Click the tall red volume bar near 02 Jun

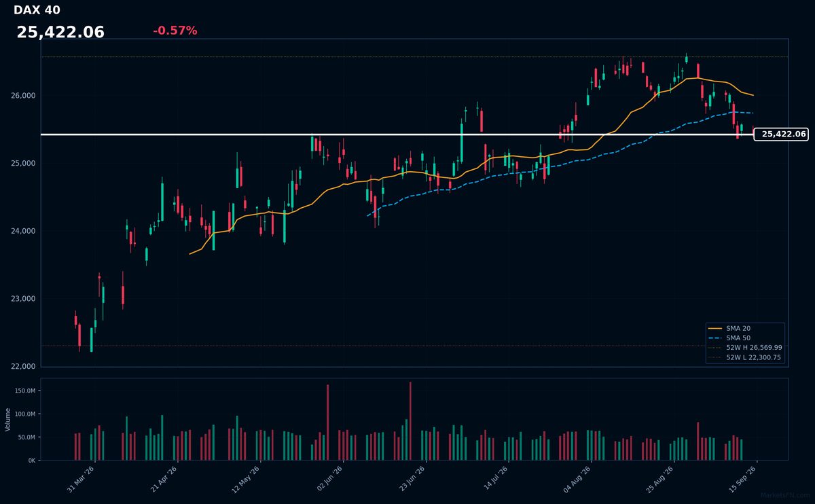[327, 422]
